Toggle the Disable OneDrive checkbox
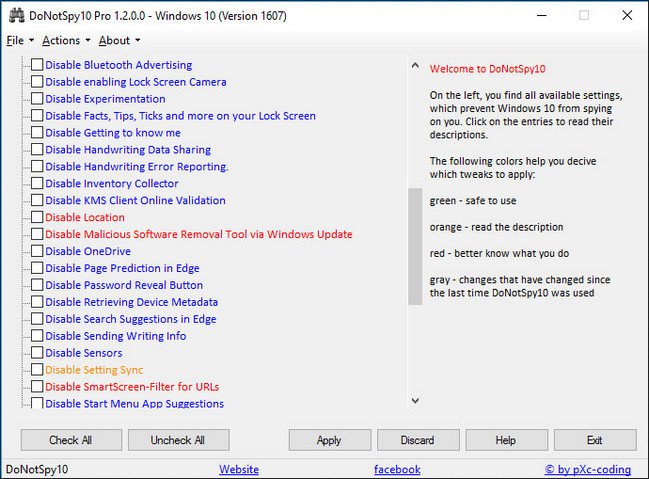Screen dimensions: 649x479 pos(37,251)
